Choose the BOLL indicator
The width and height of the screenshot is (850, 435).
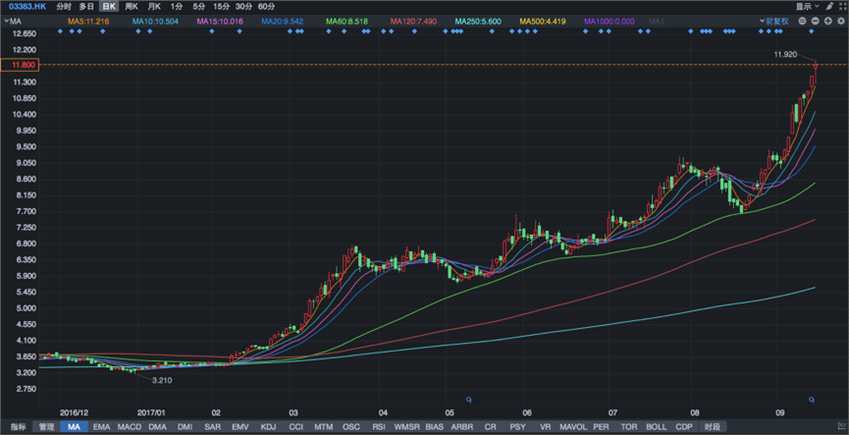(656, 427)
